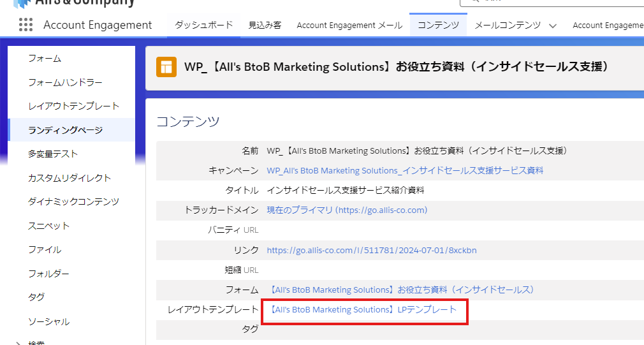Open the 現在のプライマリ tracker domain link
The image size is (644, 345).
(x=347, y=210)
